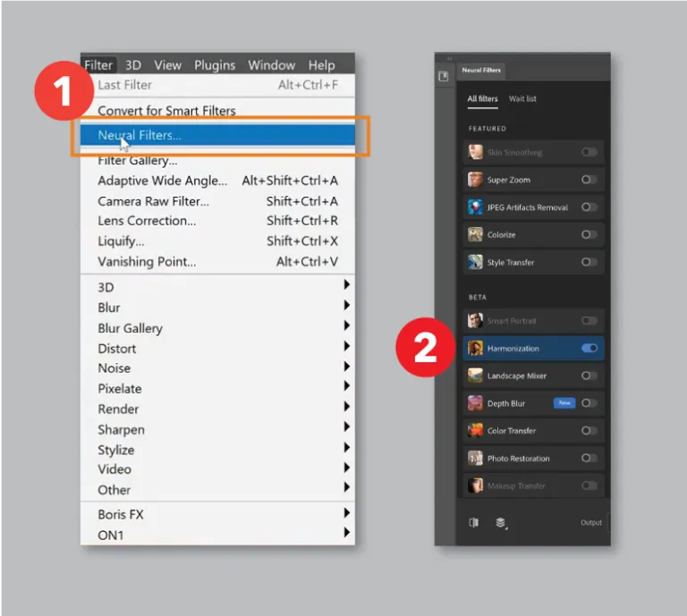Open Liquify... filter
The width and height of the screenshot is (687, 616).
[x=217, y=240]
